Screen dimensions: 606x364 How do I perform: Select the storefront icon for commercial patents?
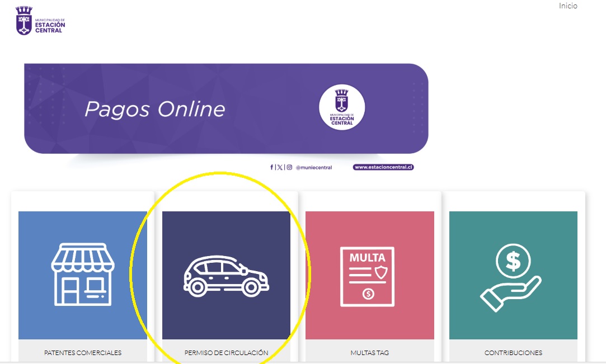(83, 275)
